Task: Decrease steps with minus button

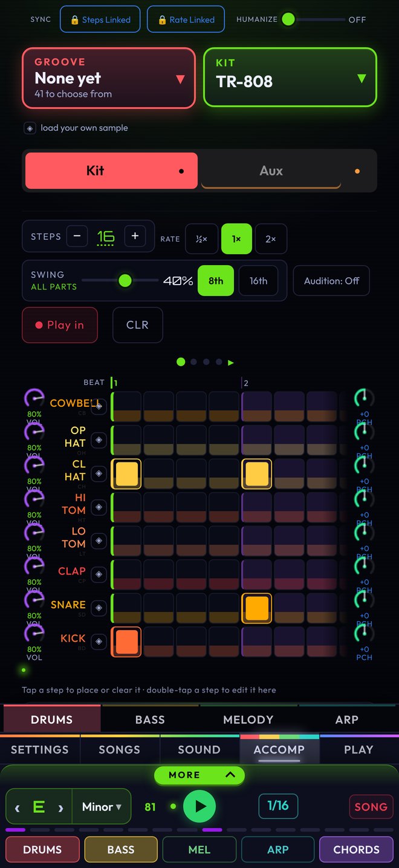Action: (77, 236)
